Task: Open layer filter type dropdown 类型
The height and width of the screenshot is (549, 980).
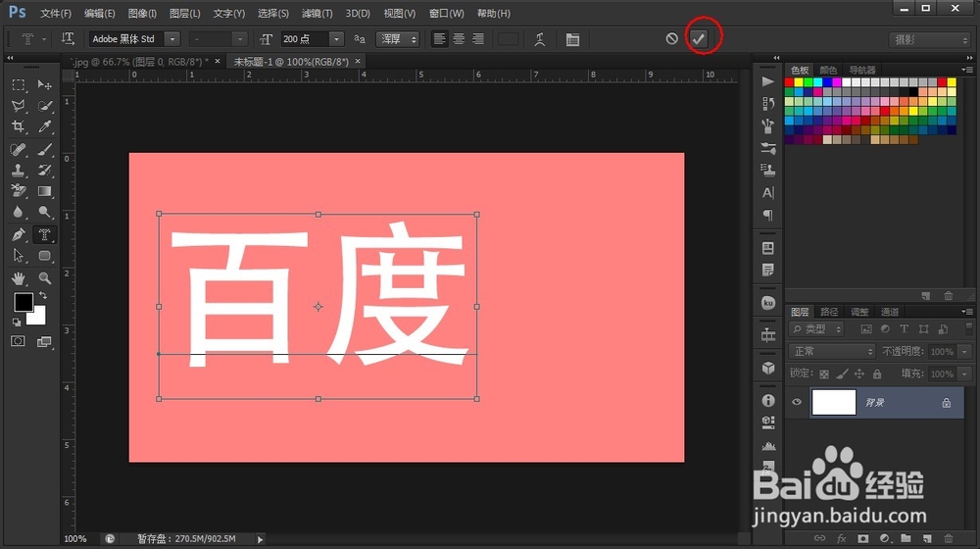Action: pos(816,328)
